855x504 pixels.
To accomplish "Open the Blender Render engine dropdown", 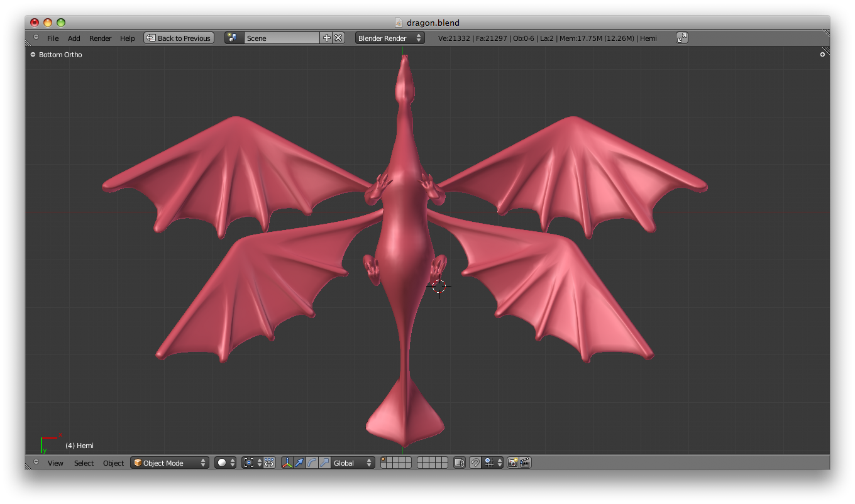I will coord(389,38).
